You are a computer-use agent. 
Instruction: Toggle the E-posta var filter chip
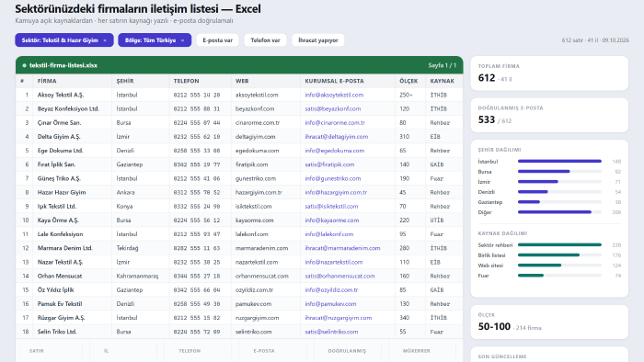tap(217, 40)
